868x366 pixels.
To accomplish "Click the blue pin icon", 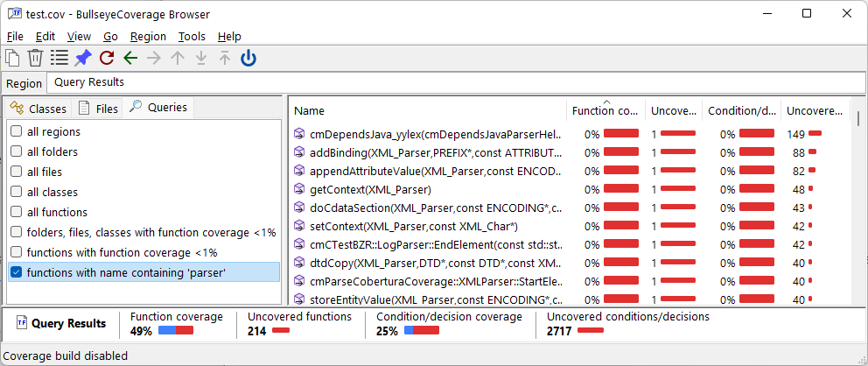I will coord(82,58).
